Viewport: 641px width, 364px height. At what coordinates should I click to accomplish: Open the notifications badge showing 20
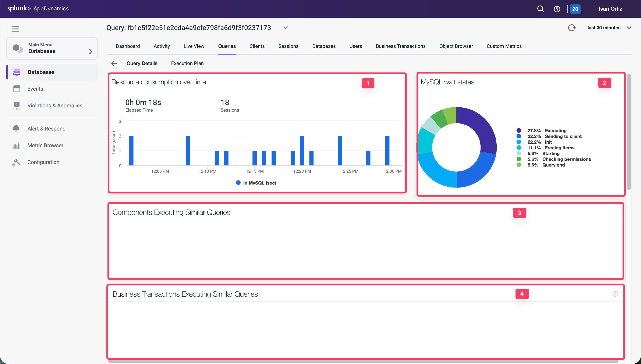(x=575, y=9)
